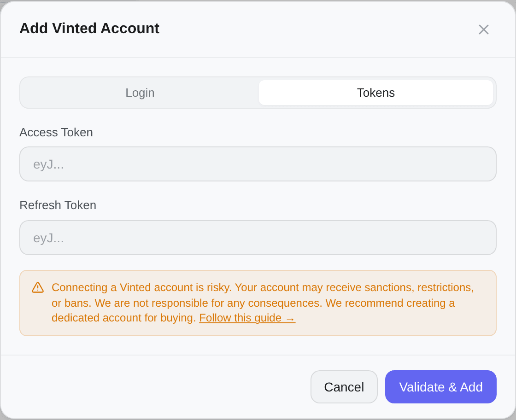
Task: Click the Refresh Token label
Action: (x=58, y=205)
